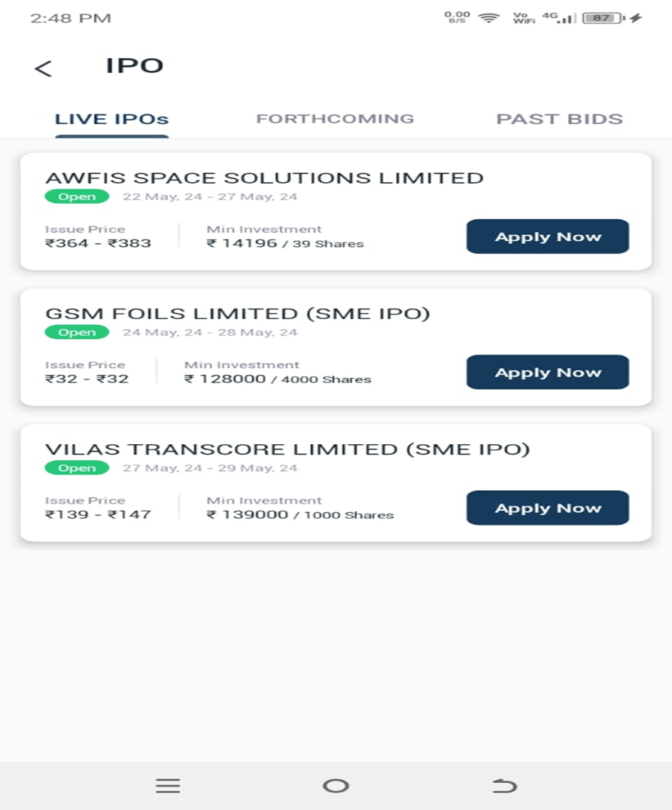
Task: Tap the charging bolt icon
Action: click(x=636, y=18)
